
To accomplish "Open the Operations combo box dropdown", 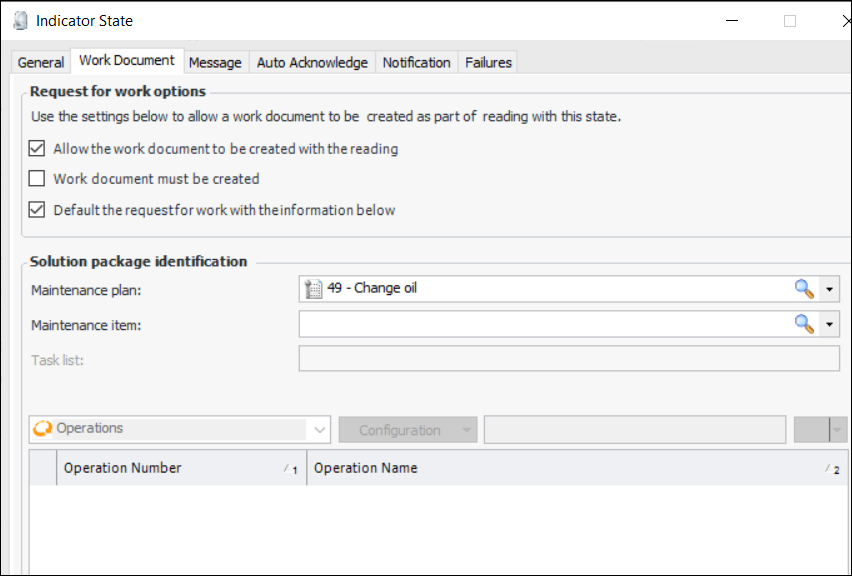I will tap(320, 430).
